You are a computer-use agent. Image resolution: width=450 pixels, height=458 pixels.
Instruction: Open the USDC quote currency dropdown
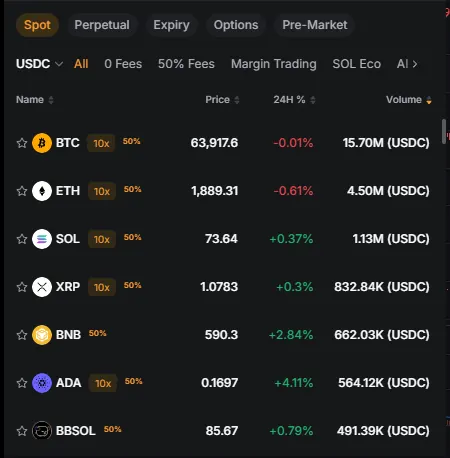pyautogui.click(x=39, y=64)
